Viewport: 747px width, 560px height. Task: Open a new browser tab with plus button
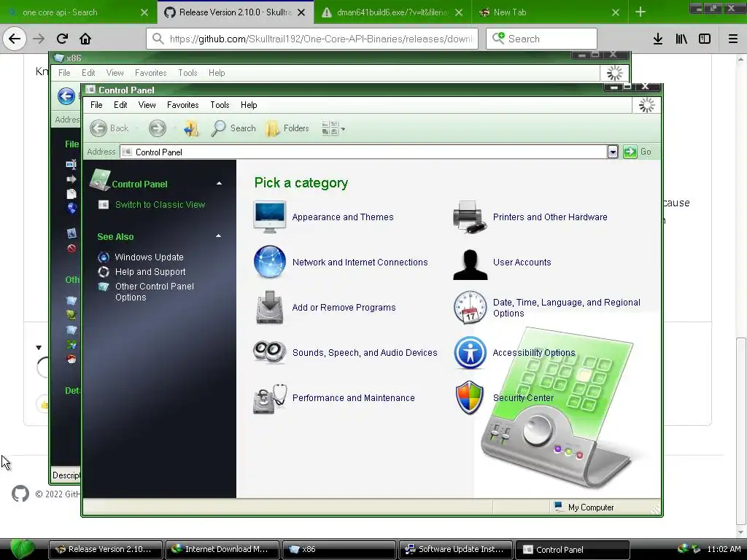pos(640,12)
